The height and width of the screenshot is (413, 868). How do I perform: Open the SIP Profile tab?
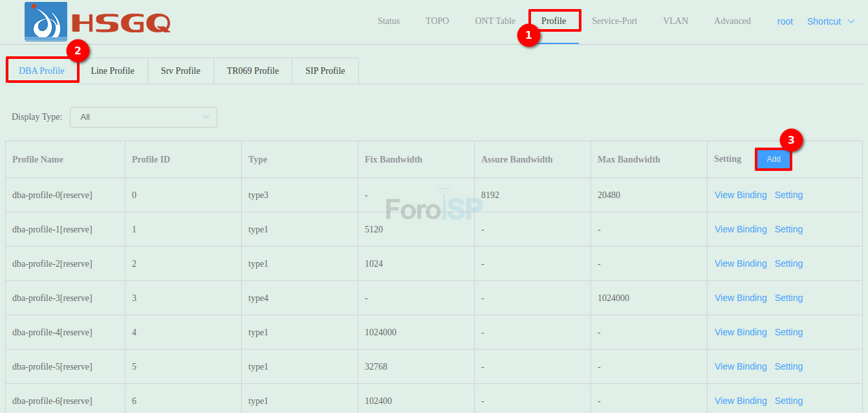[325, 71]
